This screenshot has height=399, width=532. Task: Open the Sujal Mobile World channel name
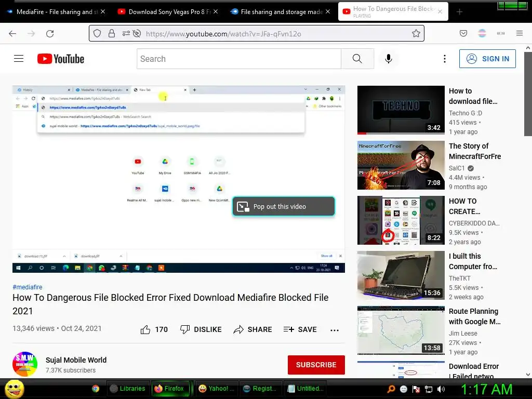click(76, 360)
